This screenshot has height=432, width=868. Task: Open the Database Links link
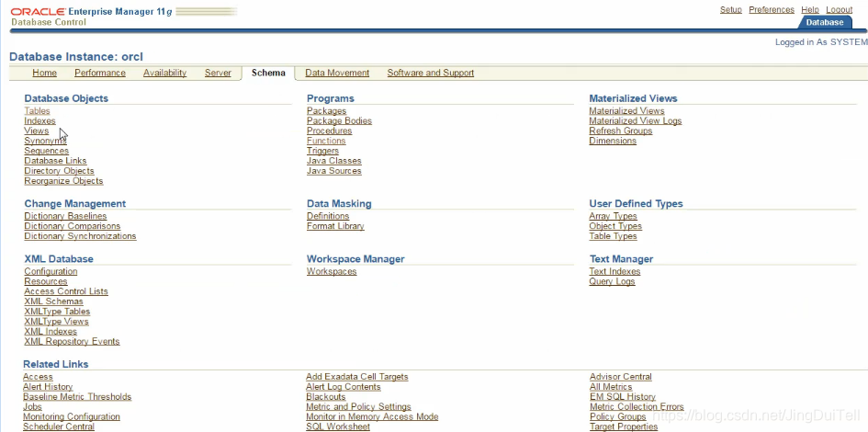55,161
